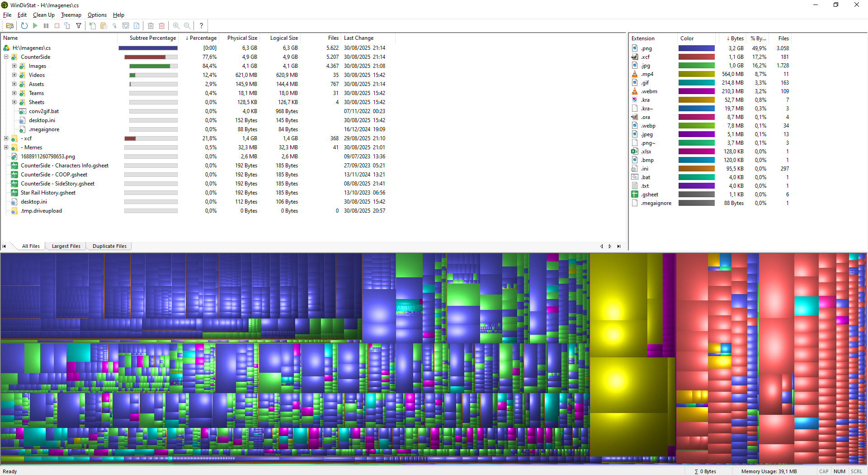Switch to the Duplicate Files tab
Image resolution: width=868 pixels, height=475 pixels.
coord(109,246)
